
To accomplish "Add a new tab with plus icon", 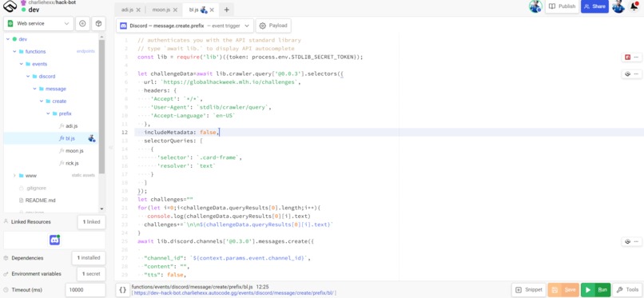I will point(227,10).
